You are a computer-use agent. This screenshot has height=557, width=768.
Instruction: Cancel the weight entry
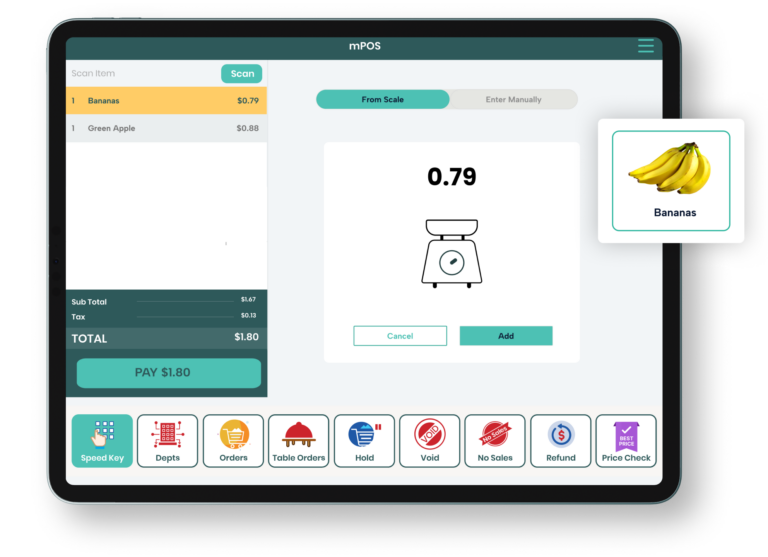400,336
